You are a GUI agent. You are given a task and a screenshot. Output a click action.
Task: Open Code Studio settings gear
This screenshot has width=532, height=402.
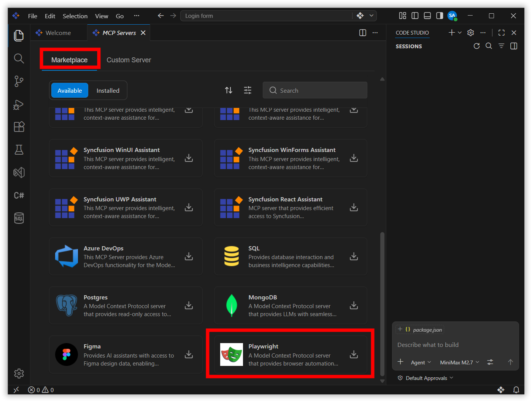[470, 33]
